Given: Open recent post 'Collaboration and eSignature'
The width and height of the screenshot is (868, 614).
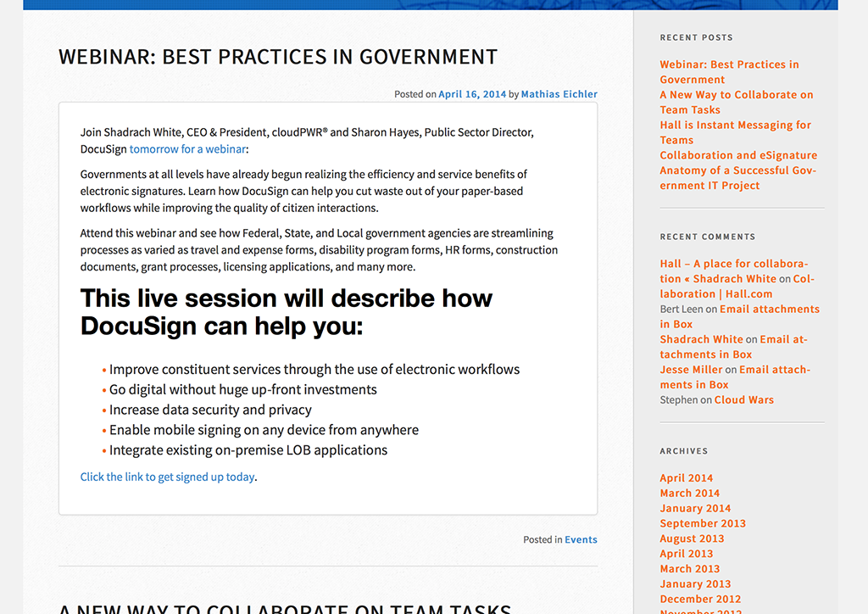Looking at the screenshot, I should (x=738, y=155).
